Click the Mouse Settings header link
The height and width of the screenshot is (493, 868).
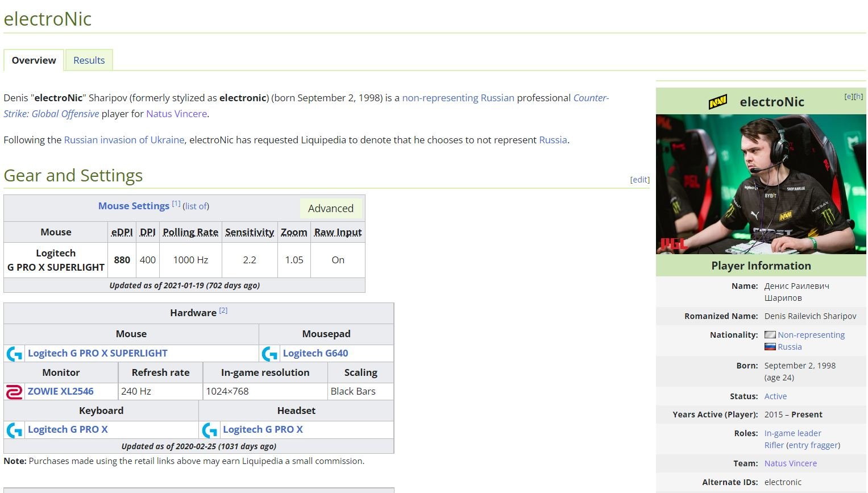(134, 206)
